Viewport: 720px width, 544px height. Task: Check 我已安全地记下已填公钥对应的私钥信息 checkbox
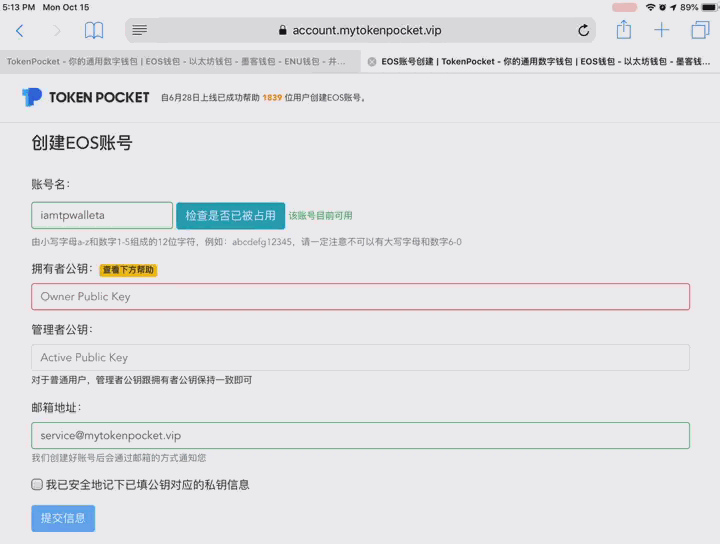(x=37, y=484)
